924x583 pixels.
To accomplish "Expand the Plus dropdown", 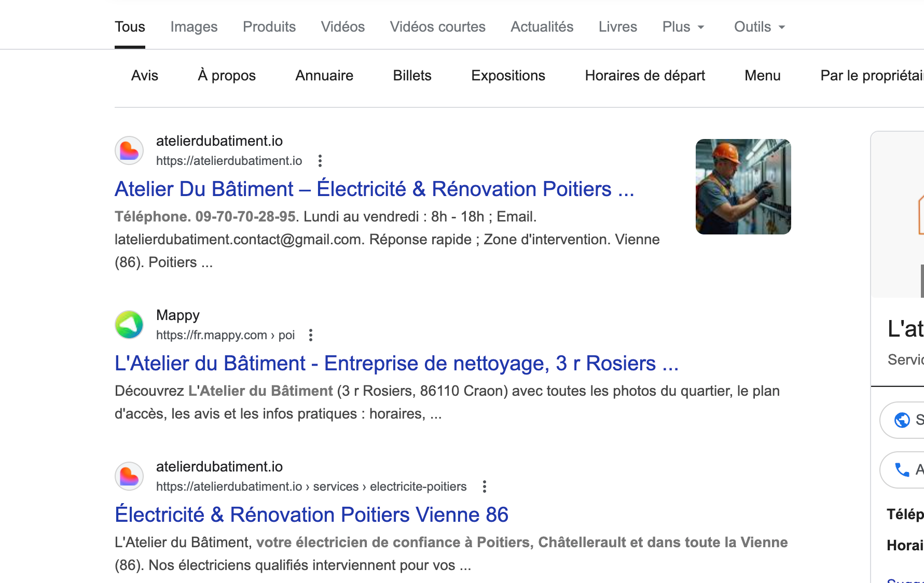I will pyautogui.click(x=683, y=27).
